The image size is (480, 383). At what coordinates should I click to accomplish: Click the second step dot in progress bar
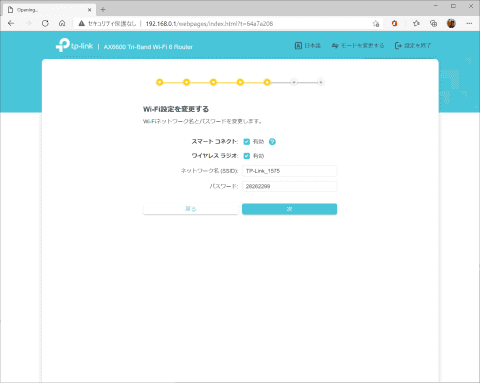click(x=187, y=82)
